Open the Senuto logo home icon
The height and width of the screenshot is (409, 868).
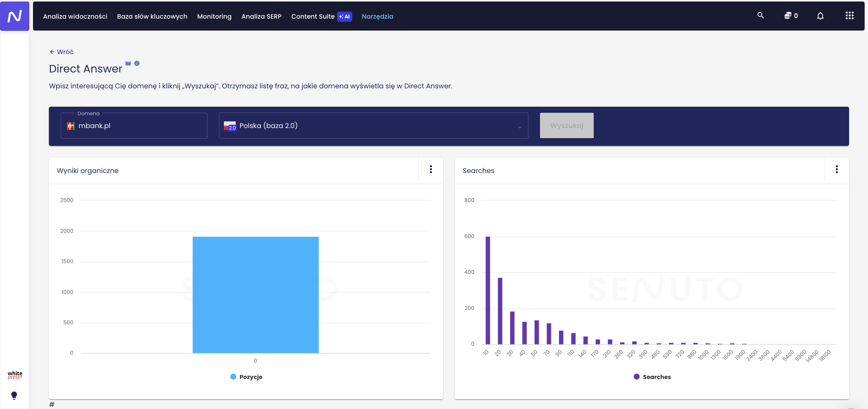14,16
